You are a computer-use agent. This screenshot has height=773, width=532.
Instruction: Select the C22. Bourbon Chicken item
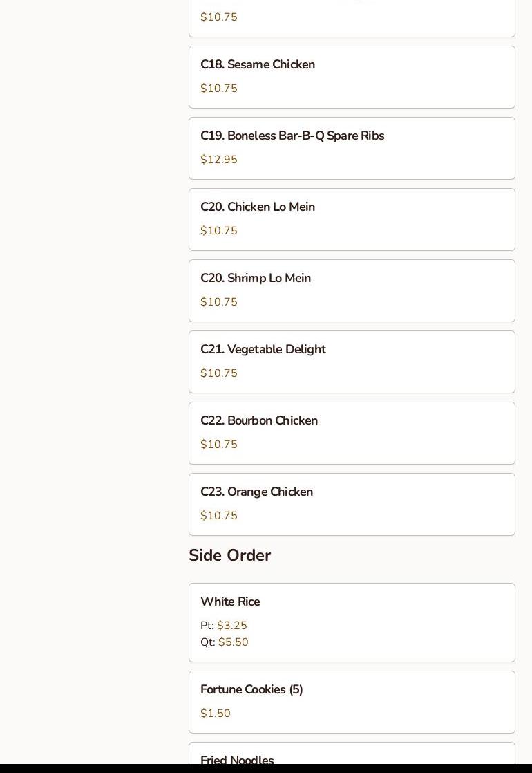point(352,433)
